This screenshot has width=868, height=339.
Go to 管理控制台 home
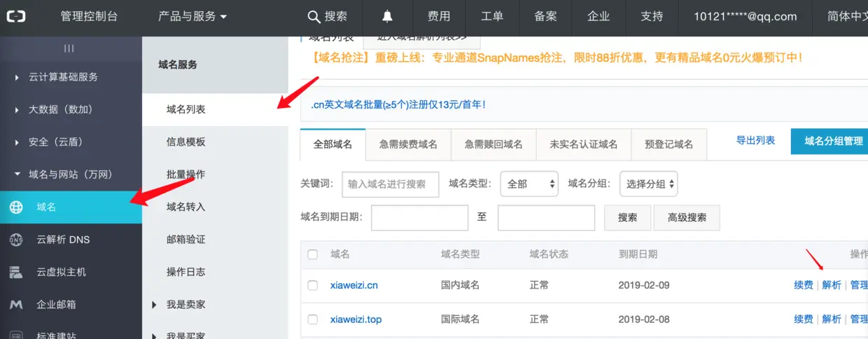(x=88, y=16)
